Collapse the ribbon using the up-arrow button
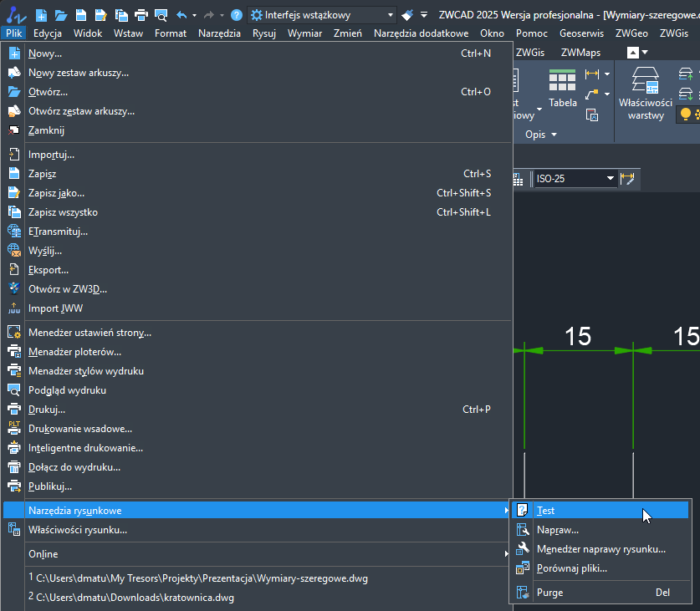The image size is (700, 611). [633, 52]
